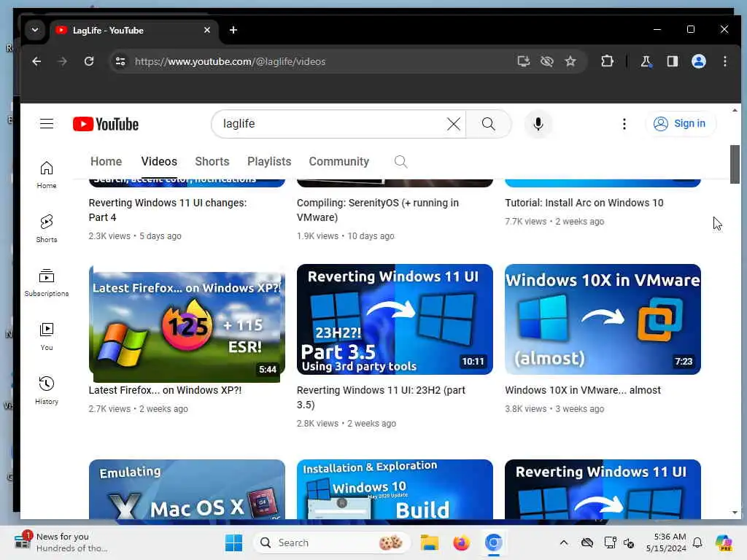Open the Chrome three-dot menu
This screenshot has height=560, width=747.
coord(724,61)
